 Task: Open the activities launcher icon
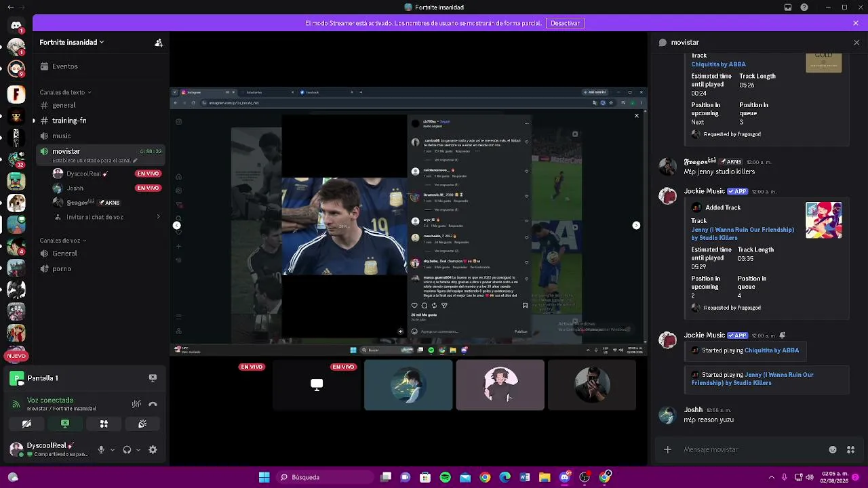(x=104, y=424)
